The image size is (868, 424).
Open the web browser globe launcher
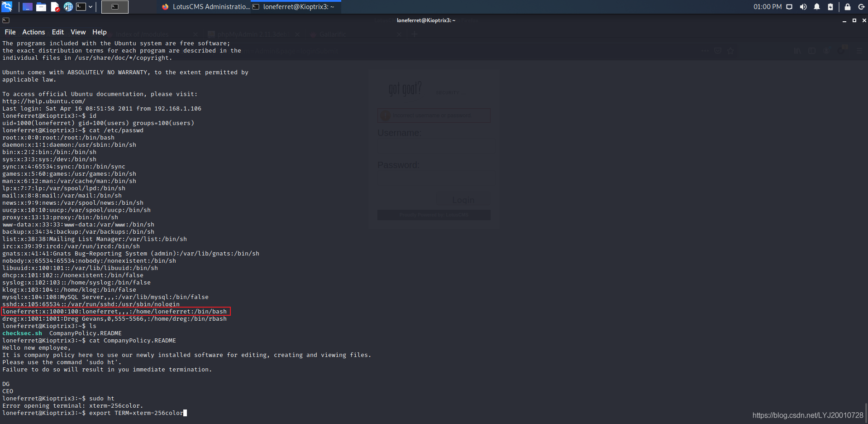point(68,7)
